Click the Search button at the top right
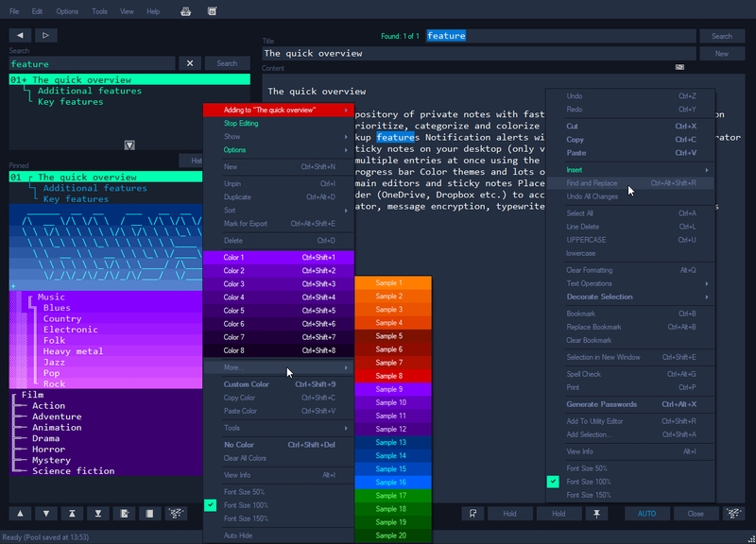Screen dimensions: 756x544 click(x=722, y=36)
